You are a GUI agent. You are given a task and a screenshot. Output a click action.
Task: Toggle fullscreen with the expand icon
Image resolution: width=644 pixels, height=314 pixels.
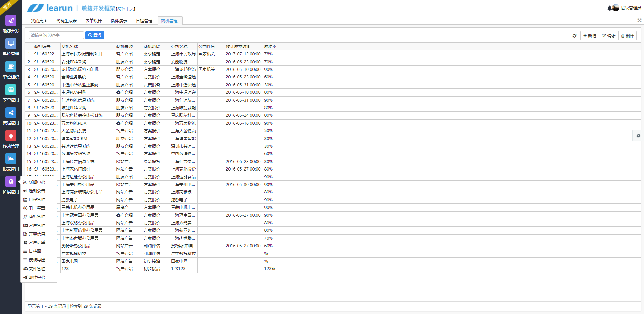pos(639,21)
